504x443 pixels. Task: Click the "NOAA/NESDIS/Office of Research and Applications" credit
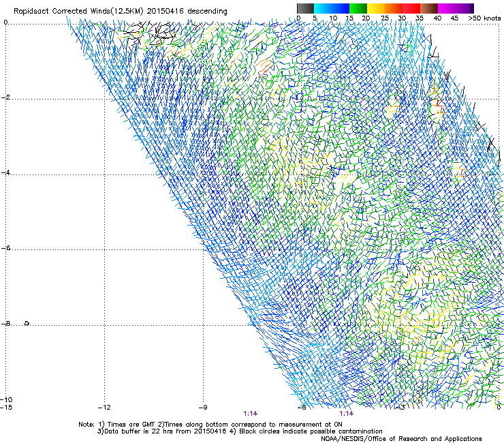tap(401, 439)
